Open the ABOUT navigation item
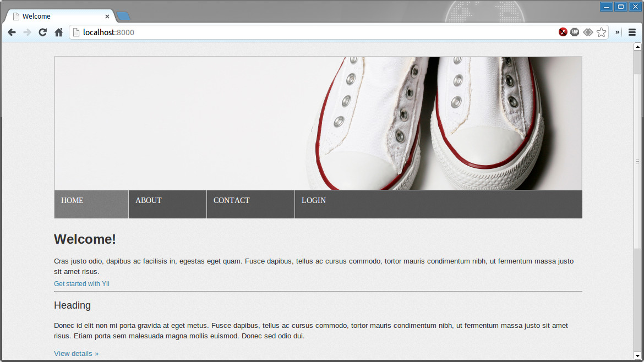Image resolution: width=644 pixels, height=362 pixels. click(149, 201)
